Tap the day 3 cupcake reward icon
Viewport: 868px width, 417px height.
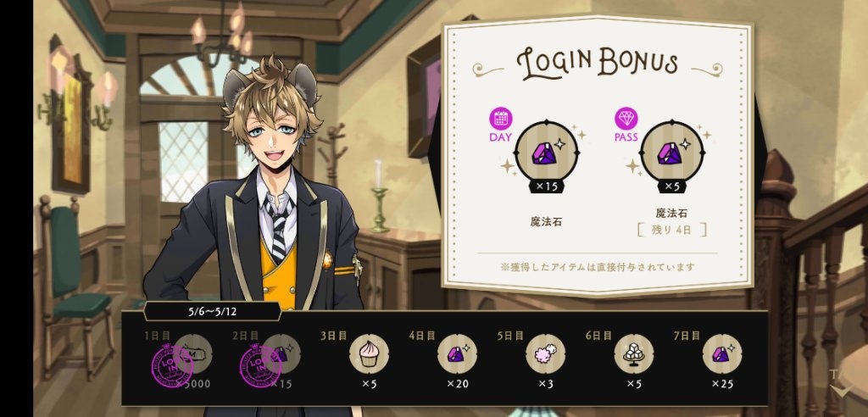pyautogui.click(x=369, y=354)
